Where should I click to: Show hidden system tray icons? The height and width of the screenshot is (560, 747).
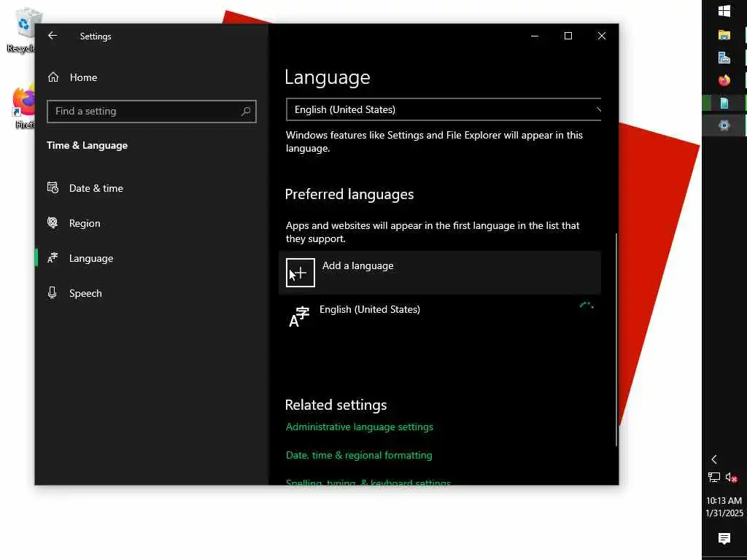point(713,459)
